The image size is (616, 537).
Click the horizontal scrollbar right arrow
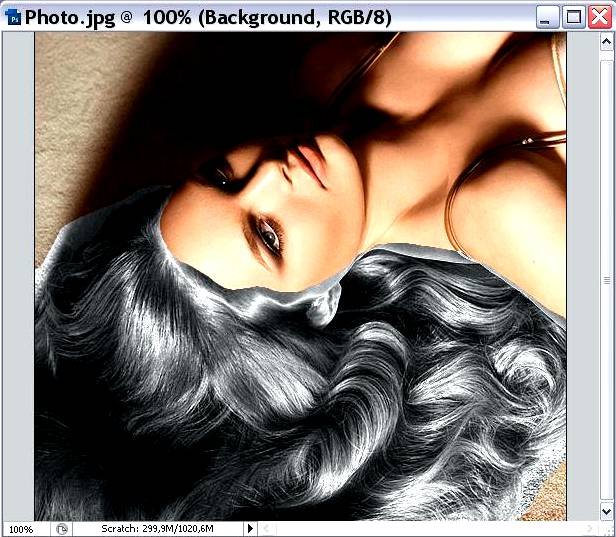[x=591, y=528]
